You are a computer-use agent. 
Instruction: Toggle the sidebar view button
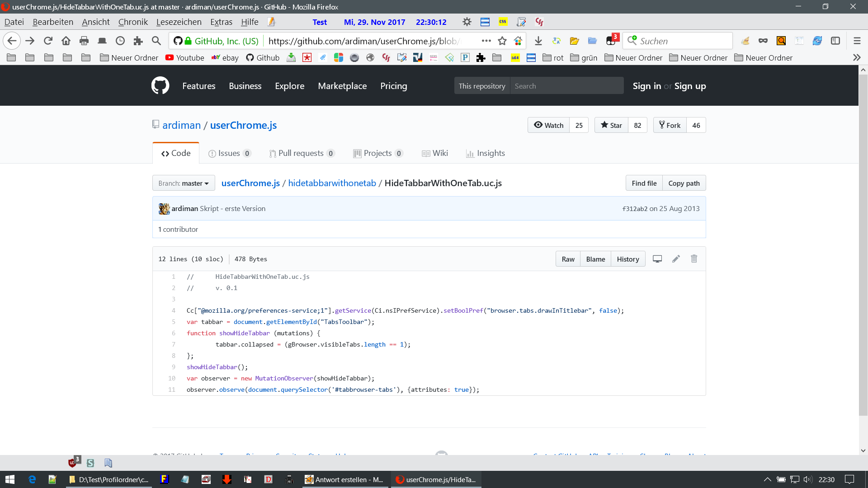(835, 41)
